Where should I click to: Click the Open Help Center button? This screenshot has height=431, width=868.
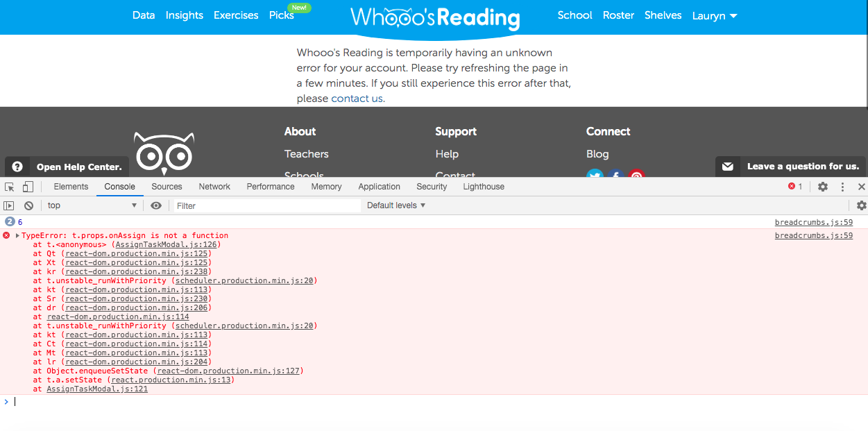click(67, 167)
